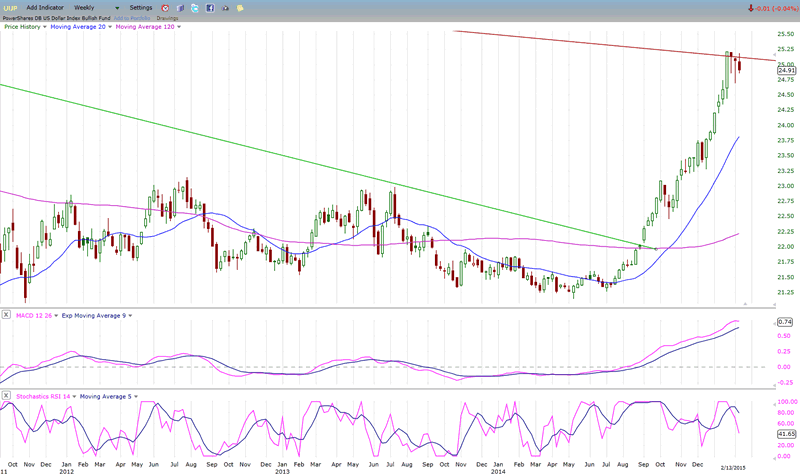Click the UUP ticker symbol
The image size is (800, 474).
pyautogui.click(x=9, y=7)
